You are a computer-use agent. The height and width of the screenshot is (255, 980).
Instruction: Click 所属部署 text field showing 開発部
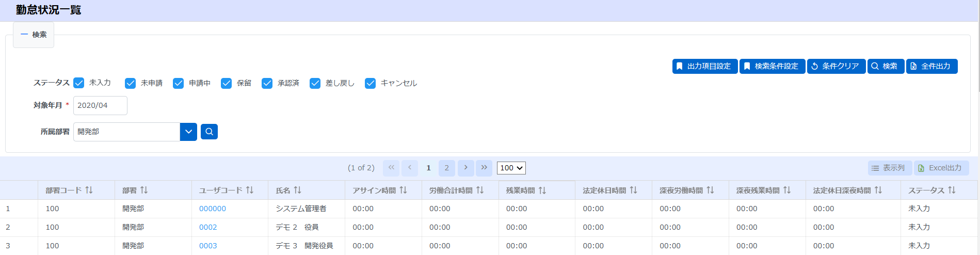click(x=126, y=132)
